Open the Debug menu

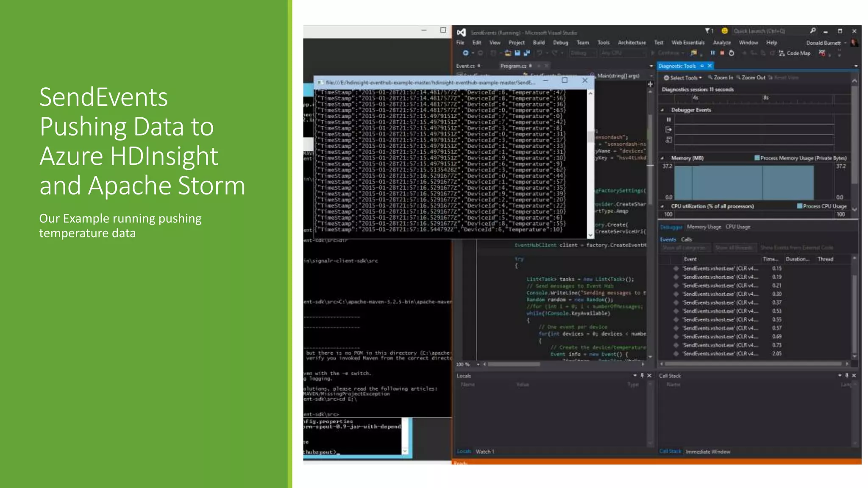pos(560,42)
